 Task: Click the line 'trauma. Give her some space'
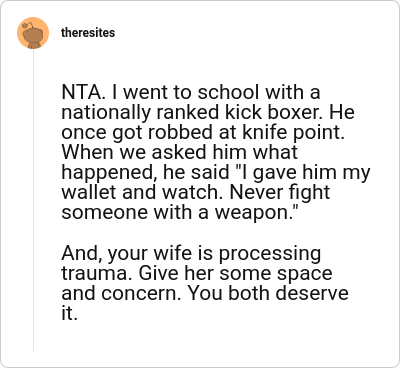point(197,273)
